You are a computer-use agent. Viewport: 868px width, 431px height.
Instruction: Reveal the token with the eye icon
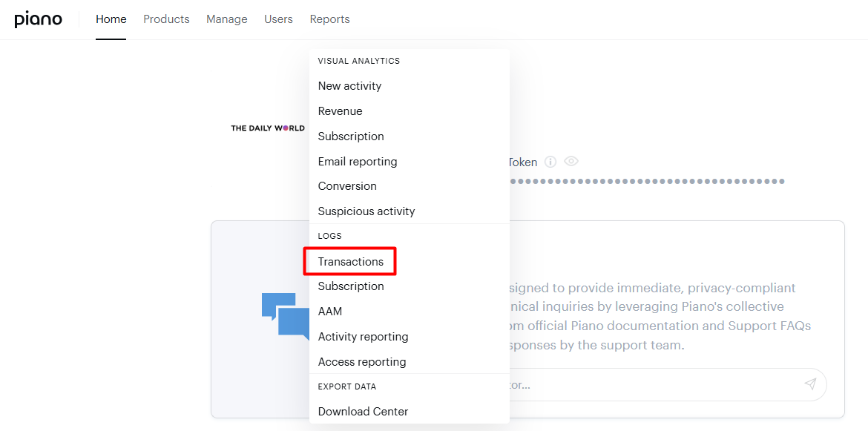point(571,162)
